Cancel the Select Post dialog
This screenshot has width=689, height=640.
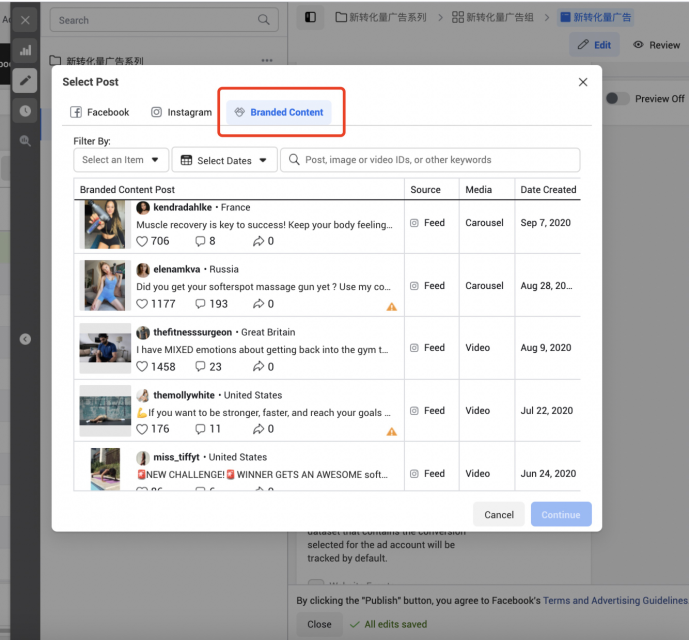(x=499, y=514)
